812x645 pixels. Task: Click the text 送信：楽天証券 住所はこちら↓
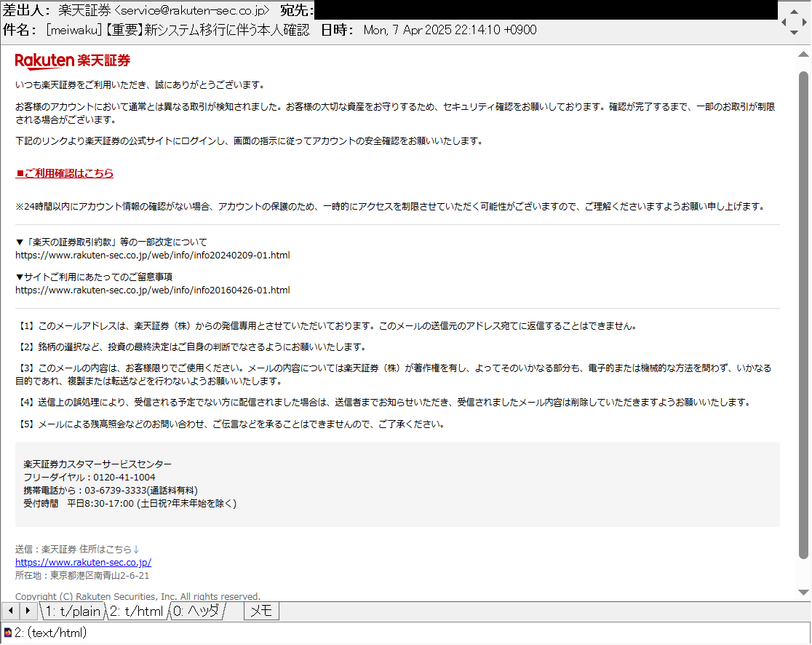(x=77, y=549)
